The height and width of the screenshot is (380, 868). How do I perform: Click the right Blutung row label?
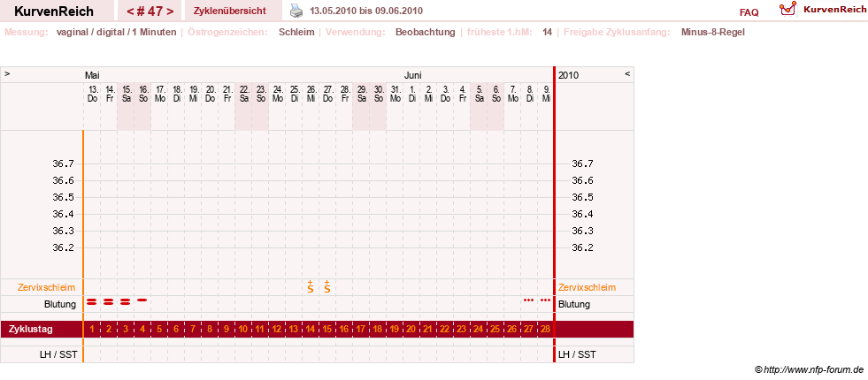[574, 304]
